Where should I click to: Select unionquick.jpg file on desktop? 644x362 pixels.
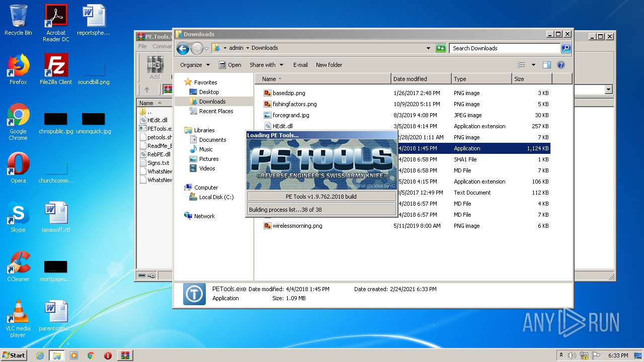[94, 123]
